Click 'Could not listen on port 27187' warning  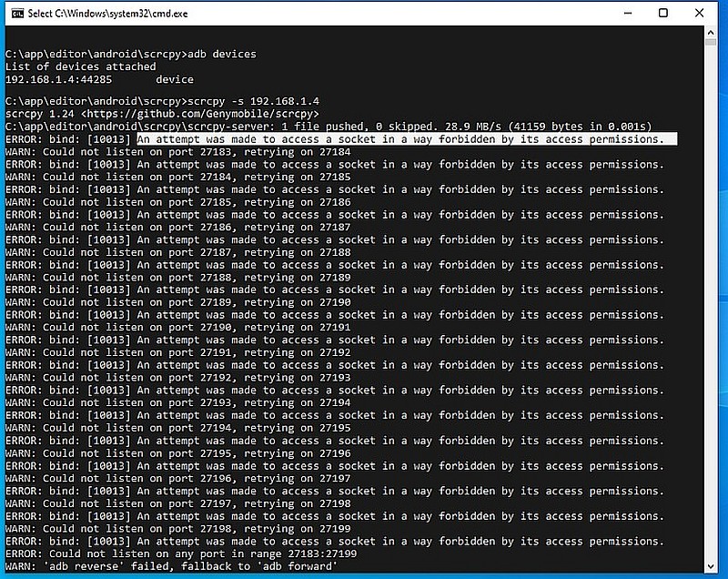click(x=177, y=252)
